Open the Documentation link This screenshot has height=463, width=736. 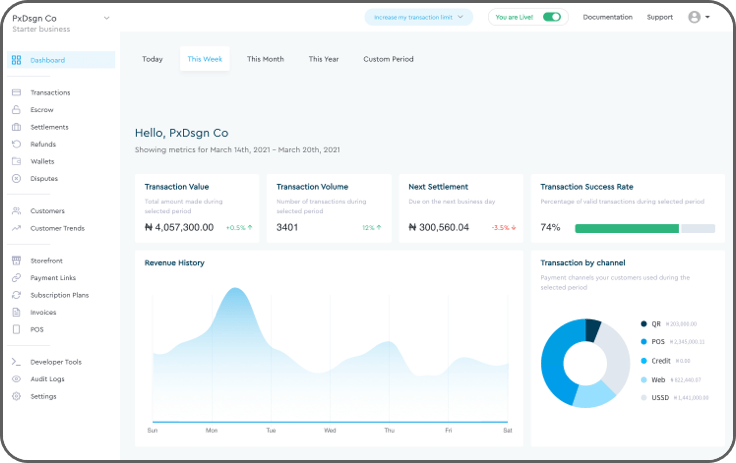point(607,17)
